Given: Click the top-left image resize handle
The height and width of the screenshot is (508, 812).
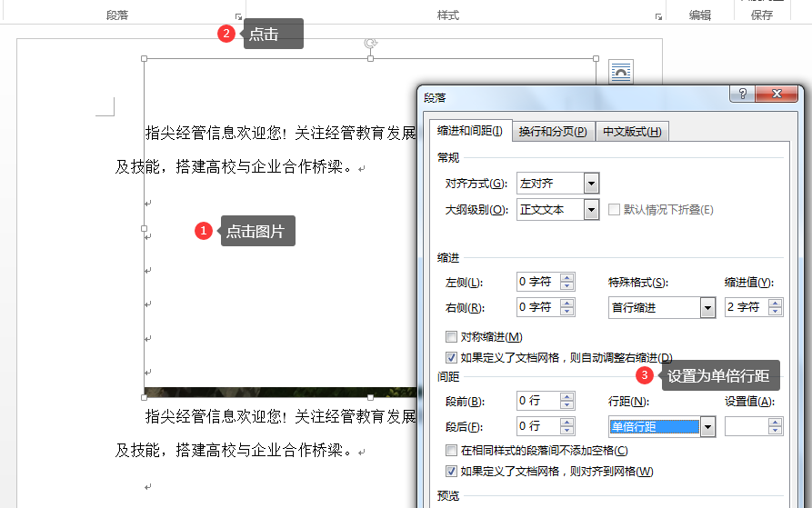Looking at the screenshot, I should tap(144, 59).
